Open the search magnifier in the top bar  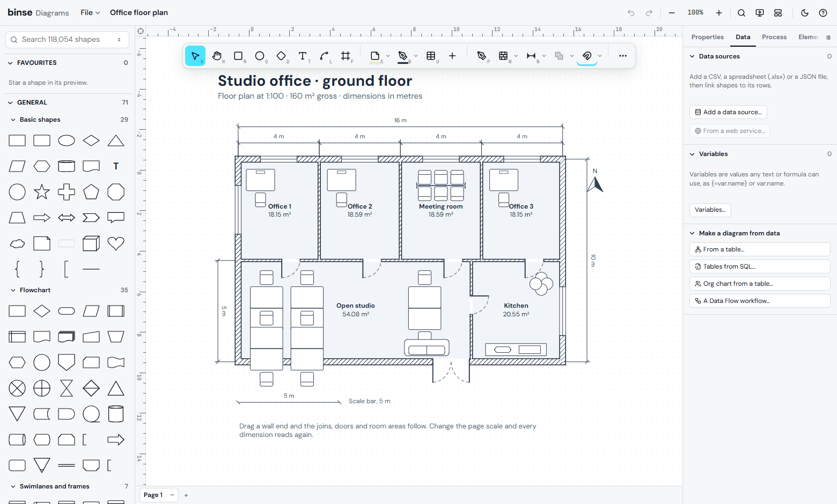pos(741,13)
